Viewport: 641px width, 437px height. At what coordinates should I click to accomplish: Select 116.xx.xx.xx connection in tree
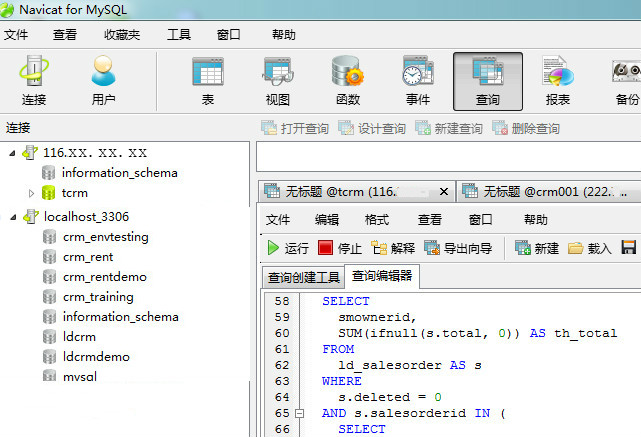click(x=95, y=153)
